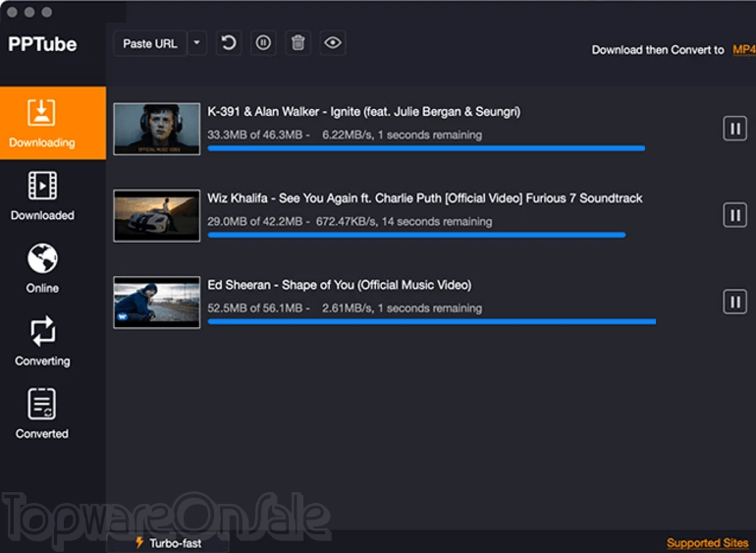Click the '52.5MB of 56.1MB' status text
Image resolution: width=756 pixels, height=553 pixels.
tap(255, 307)
